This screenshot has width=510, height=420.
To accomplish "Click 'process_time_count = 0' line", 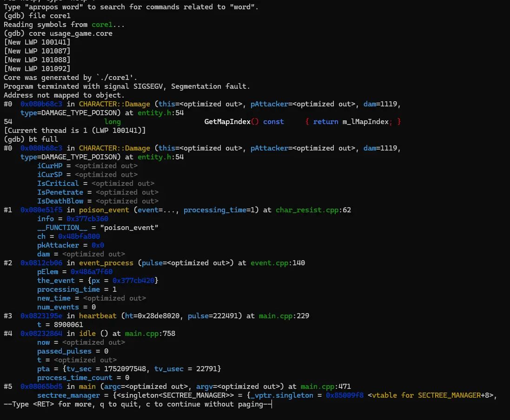I will point(83,377).
